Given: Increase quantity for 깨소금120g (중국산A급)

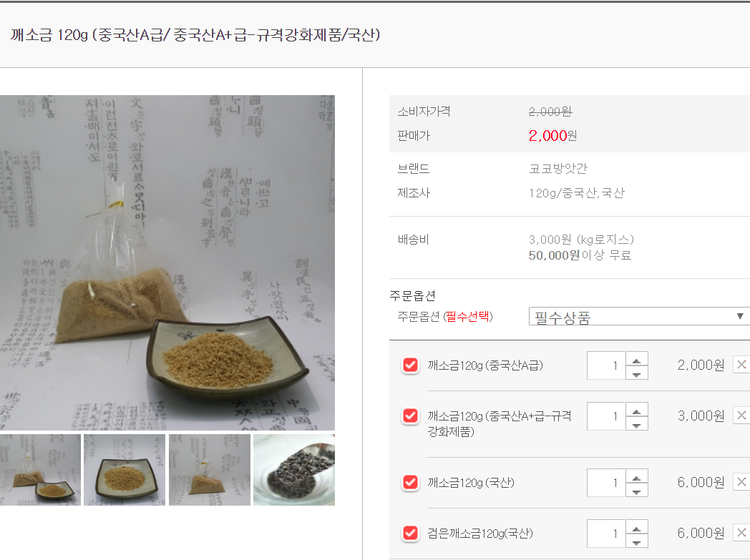Looking at the screenshot, I should [x=637, y=359].
